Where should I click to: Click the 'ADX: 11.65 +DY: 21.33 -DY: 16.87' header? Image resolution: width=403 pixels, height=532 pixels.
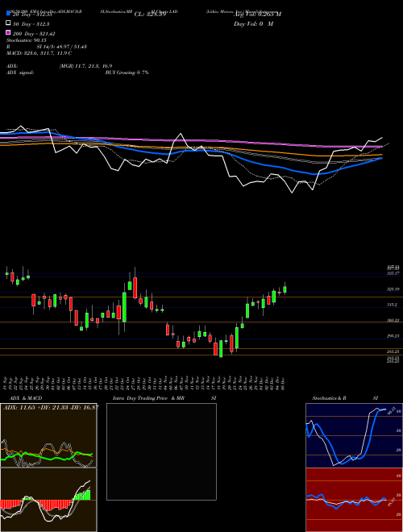pyautogui.click(x=51, y=407)
